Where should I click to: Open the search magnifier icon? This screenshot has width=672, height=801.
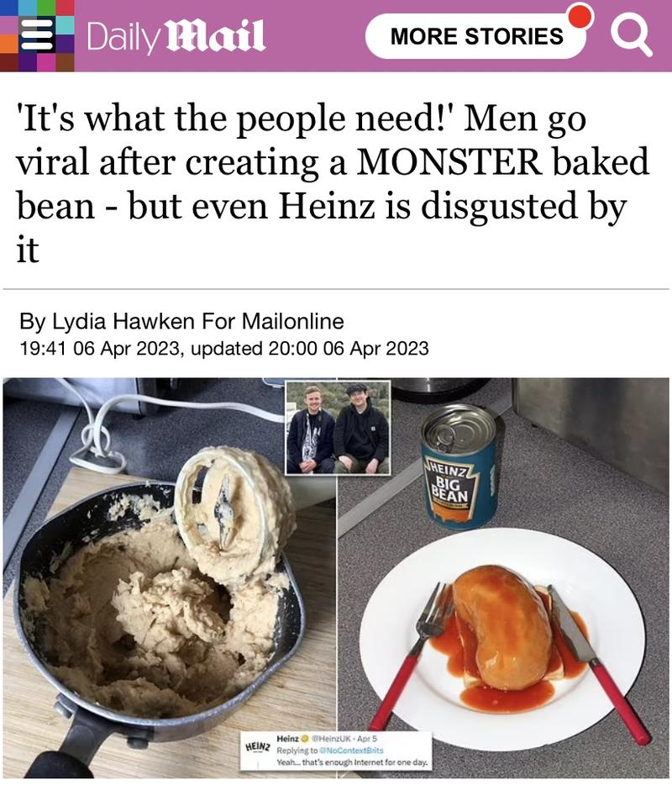631,37
